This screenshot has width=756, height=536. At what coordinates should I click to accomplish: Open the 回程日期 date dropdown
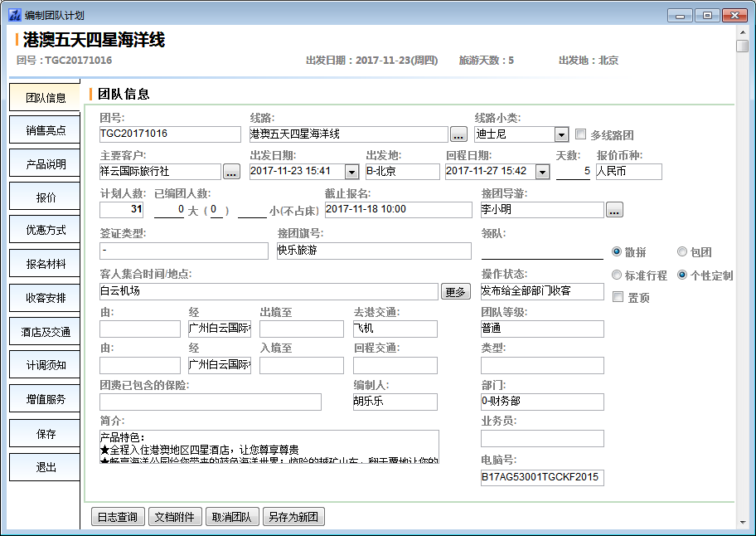pos(542,172)
